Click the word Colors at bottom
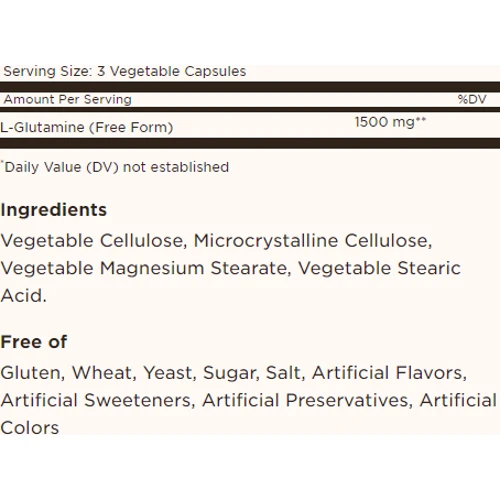This screenshot has height=500, width=500. pos(30,428)
